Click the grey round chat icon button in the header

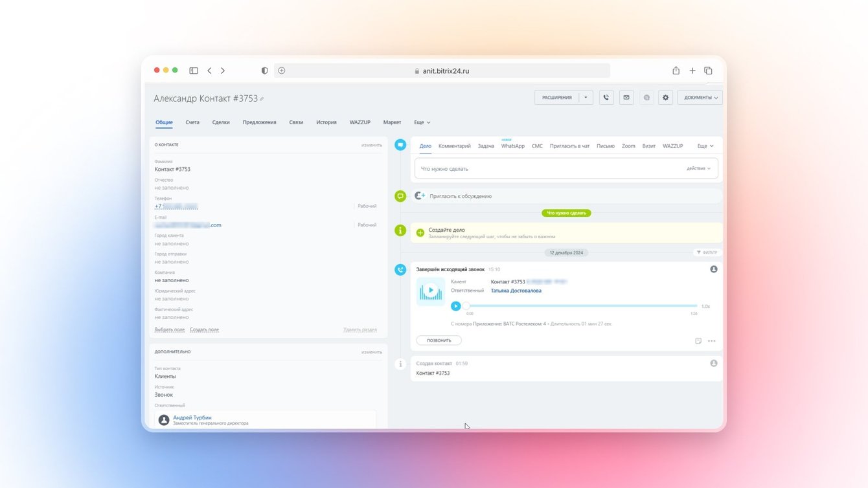646,98
